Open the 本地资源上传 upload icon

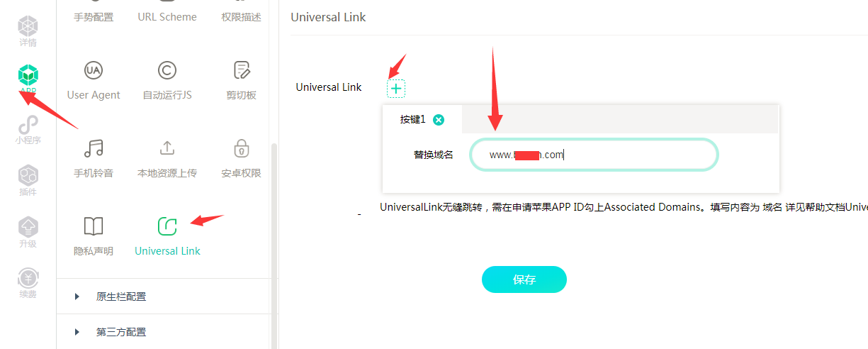point(167,148)
